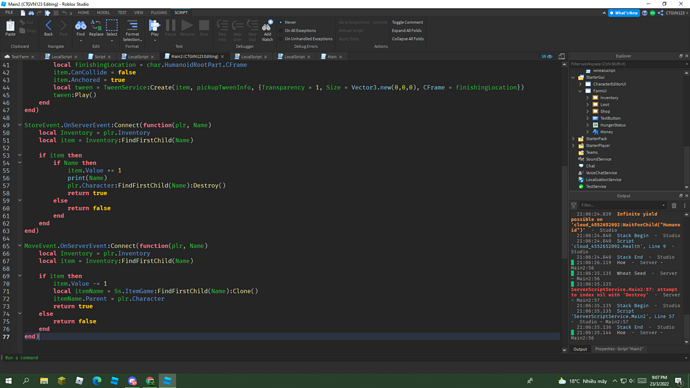Expand StarterPack in Explorer

tap(573, 139)
